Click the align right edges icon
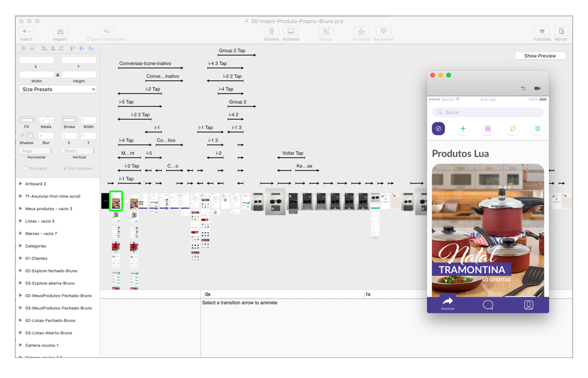The width and height of the screenshot is (588, 378). (61, 48)
